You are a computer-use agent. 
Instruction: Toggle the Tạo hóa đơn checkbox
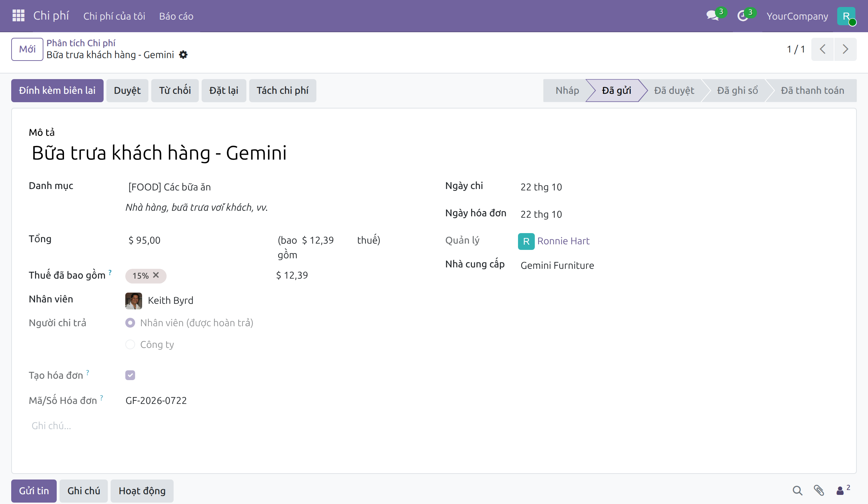130,375
